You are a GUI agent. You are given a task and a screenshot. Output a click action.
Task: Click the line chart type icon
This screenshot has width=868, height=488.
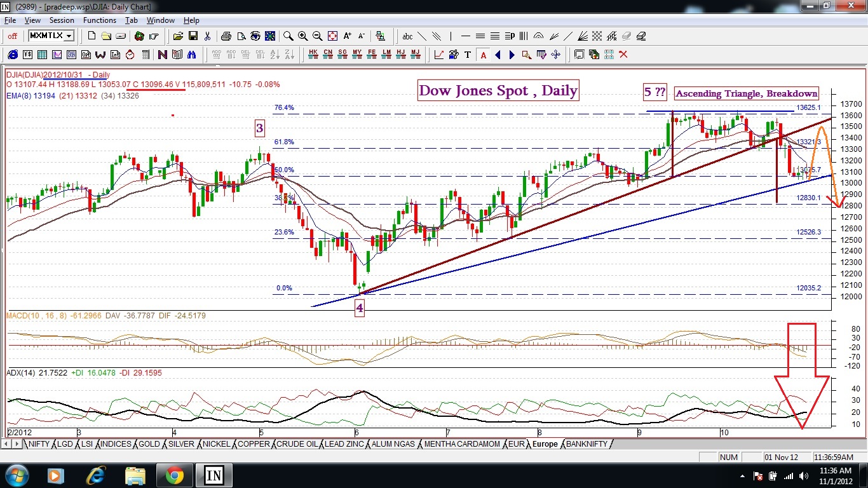[x=439, y=55]
